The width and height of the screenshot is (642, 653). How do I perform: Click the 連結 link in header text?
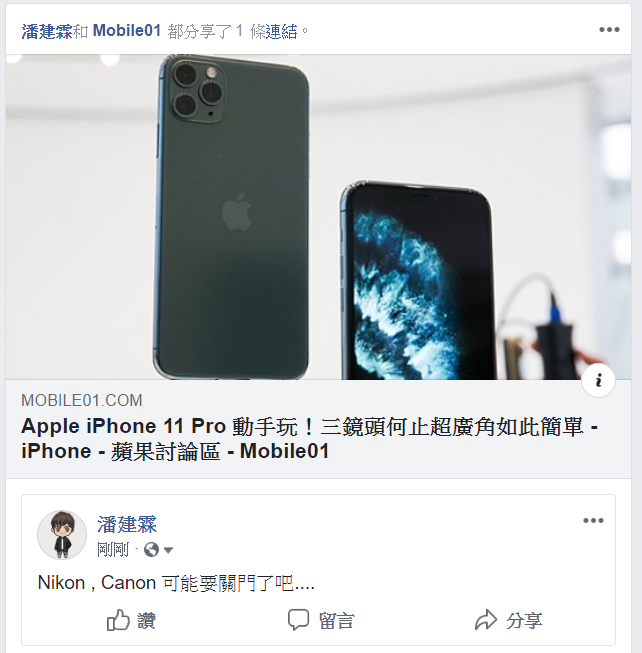pyautogui.click(x=281, y=31)
